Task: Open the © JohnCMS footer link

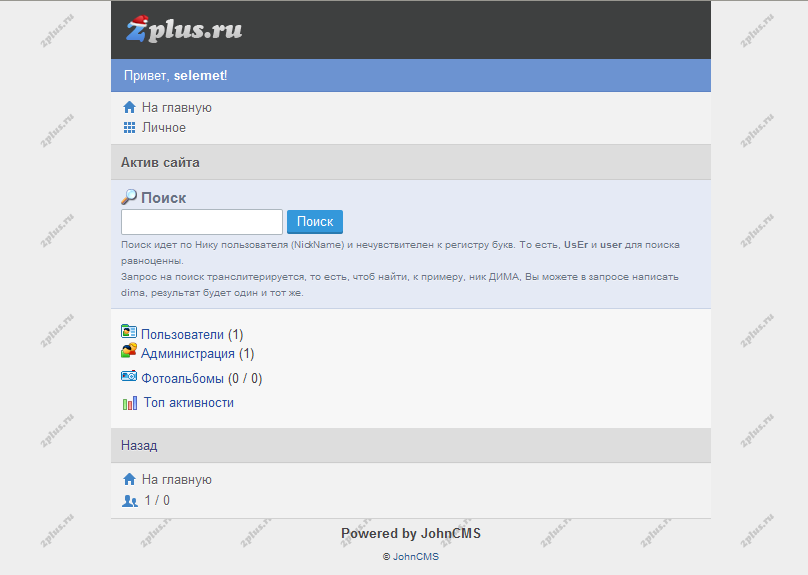Action: click(411, 557)
